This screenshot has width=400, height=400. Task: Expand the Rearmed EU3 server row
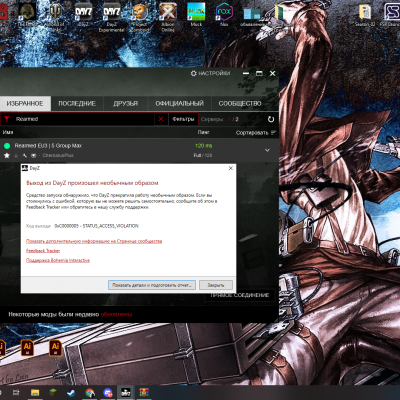267,150
